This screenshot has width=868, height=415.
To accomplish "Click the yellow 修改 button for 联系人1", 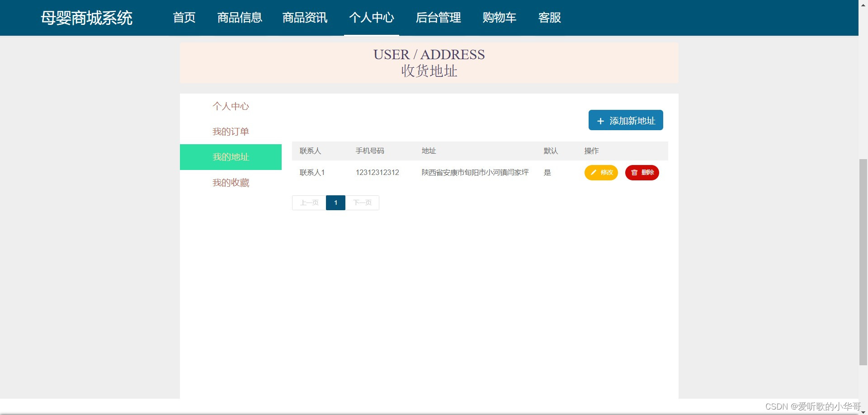I will (x=601, y=173).
